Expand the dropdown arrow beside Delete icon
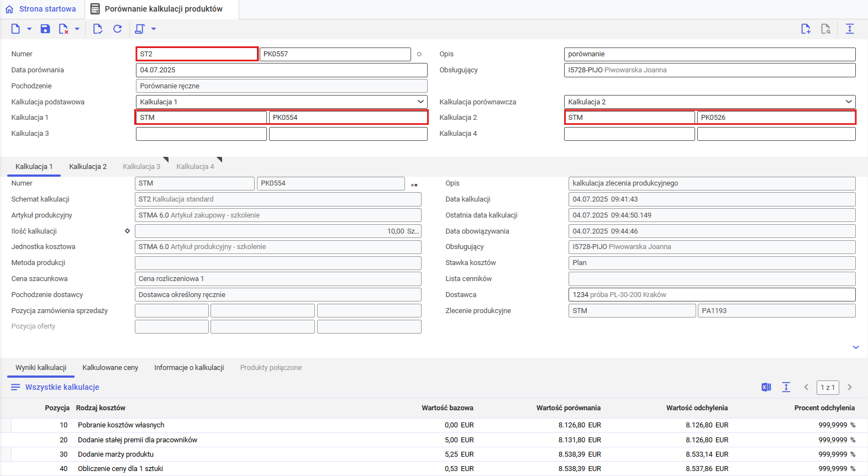The height and width of the screenshot is (476, 868). tap(77, 29)
